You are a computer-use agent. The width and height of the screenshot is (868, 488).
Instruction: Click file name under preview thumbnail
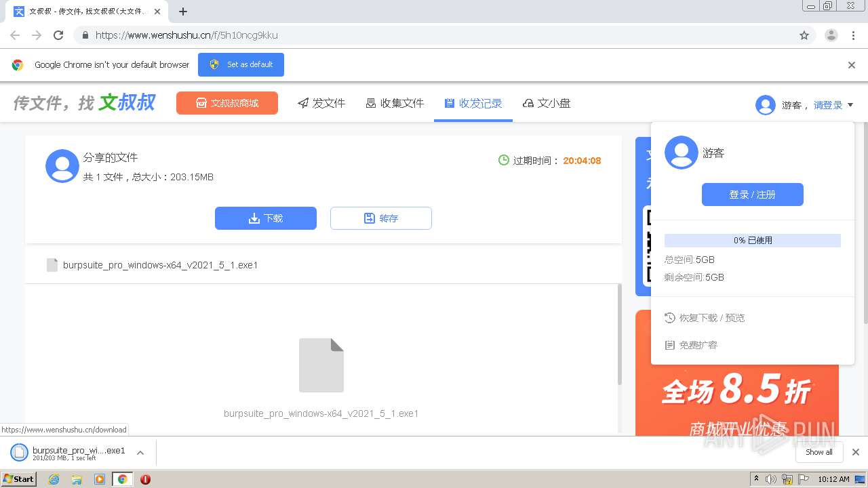(x=321, y=413)
